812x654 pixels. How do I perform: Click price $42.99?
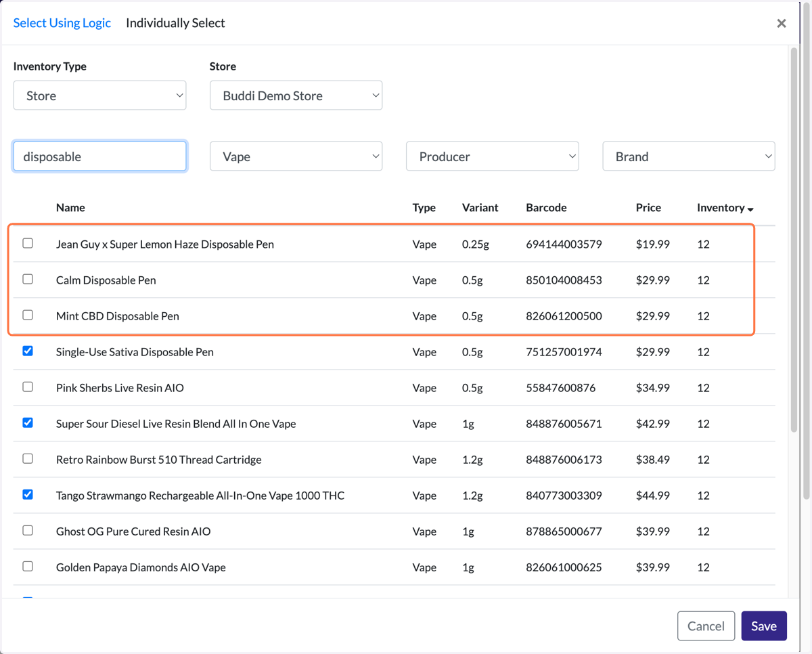653,424
